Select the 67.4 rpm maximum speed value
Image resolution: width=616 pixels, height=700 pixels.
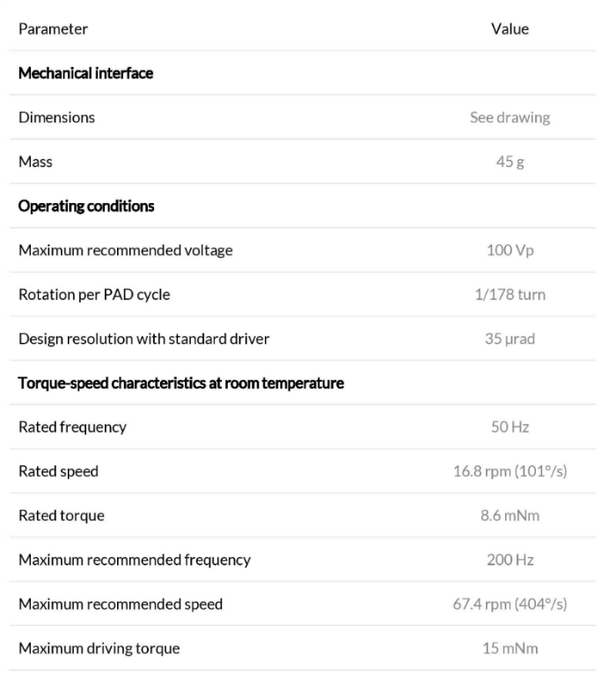(510, 604)
